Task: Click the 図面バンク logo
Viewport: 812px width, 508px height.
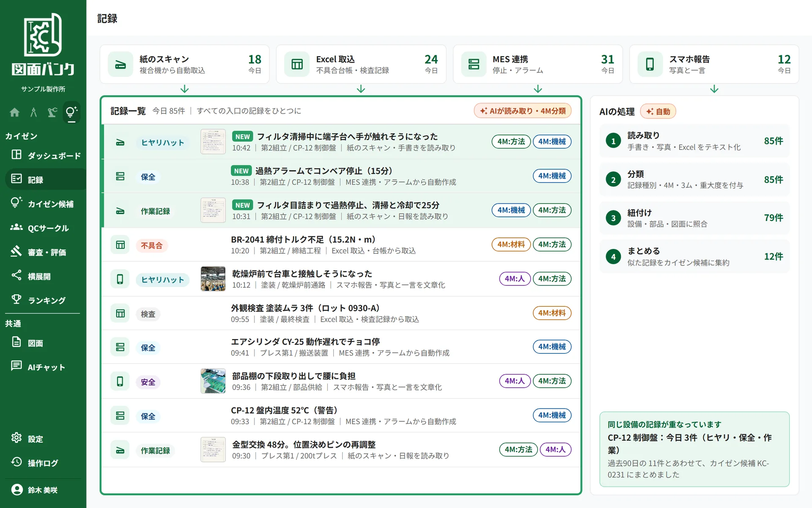Action: click(43, 44)
